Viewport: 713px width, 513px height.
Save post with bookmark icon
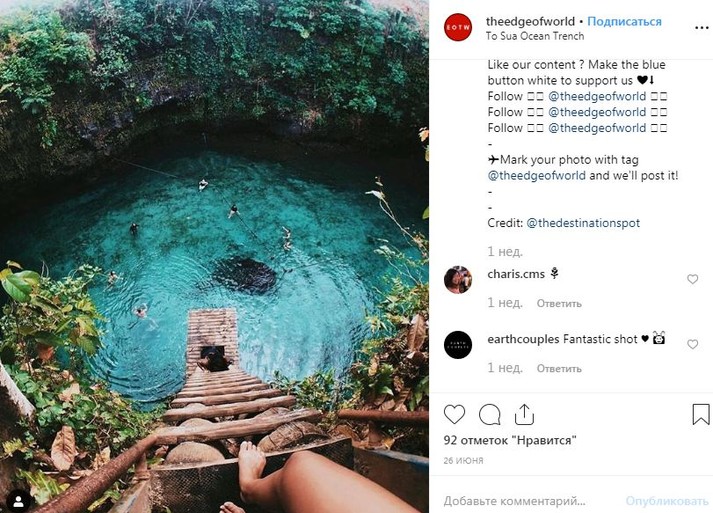[700, 414]
